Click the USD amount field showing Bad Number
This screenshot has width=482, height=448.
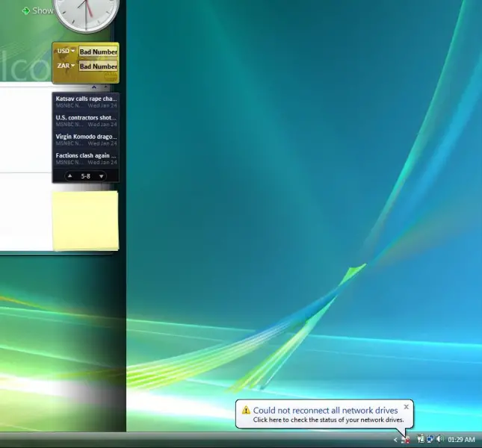coord(98,52)
